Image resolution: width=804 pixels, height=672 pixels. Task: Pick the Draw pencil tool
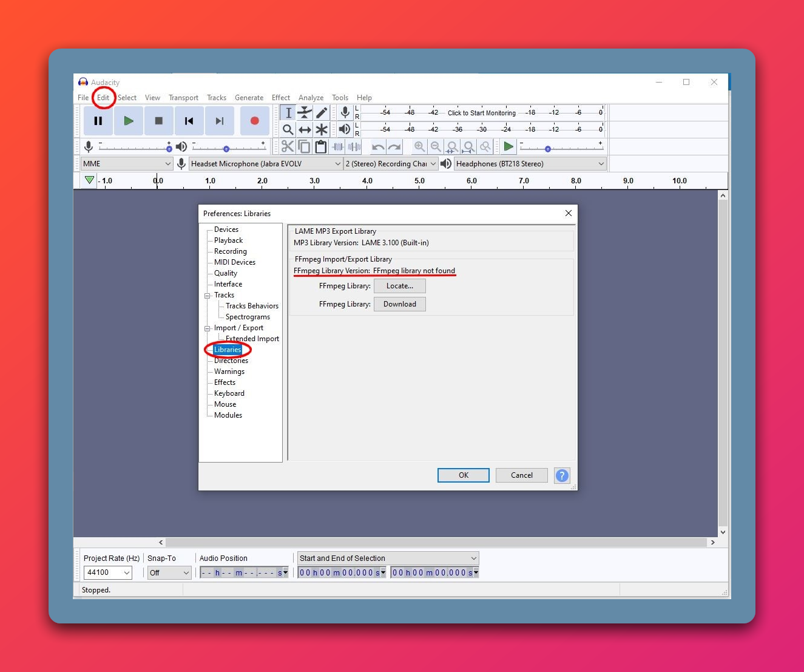pyautogui.click(x=322, y=112)
